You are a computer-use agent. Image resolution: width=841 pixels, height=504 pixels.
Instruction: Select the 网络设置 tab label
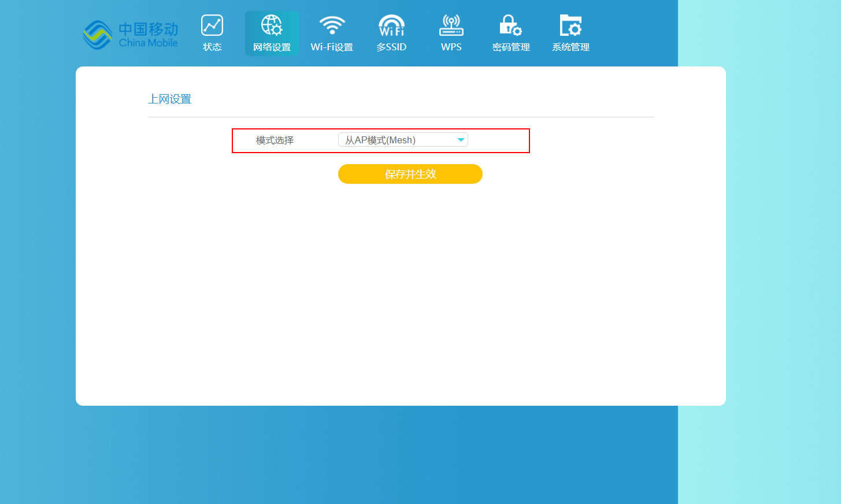272,47
